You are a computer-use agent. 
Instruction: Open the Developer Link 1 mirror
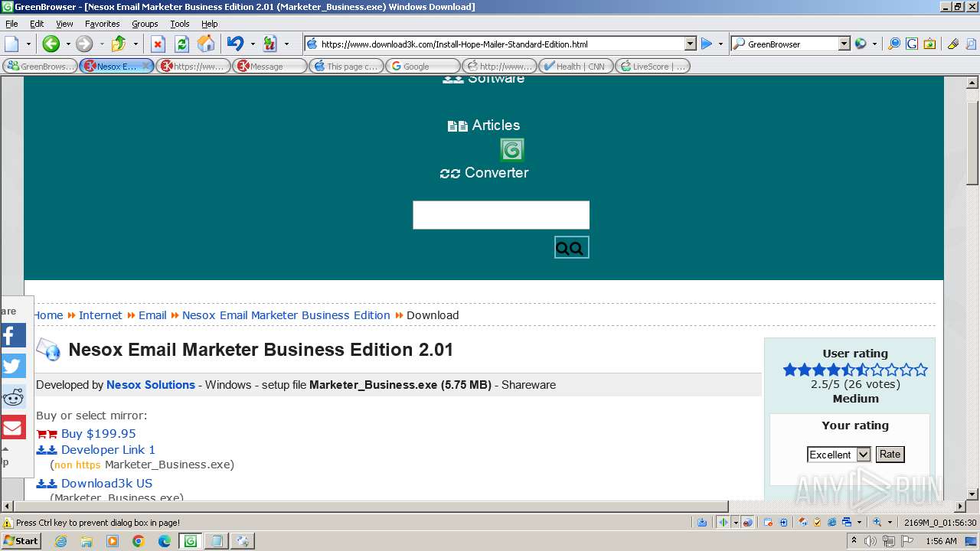pos(108,449)
